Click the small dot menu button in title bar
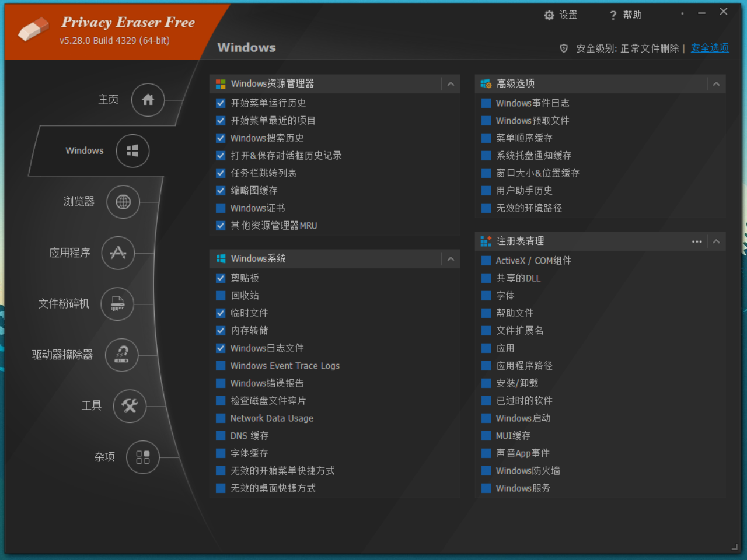 (x=682, y=13)
